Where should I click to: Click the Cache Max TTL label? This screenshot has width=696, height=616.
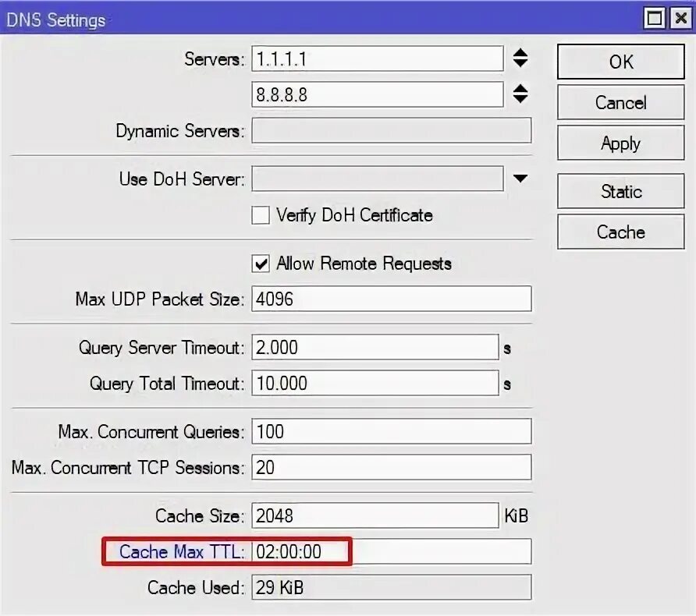[x=182, y=552]
